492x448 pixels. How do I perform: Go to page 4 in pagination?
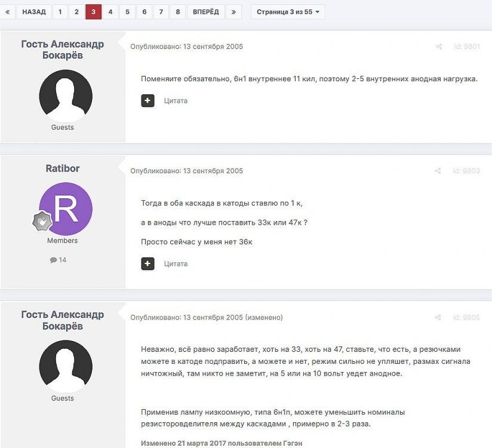point(110,12)
